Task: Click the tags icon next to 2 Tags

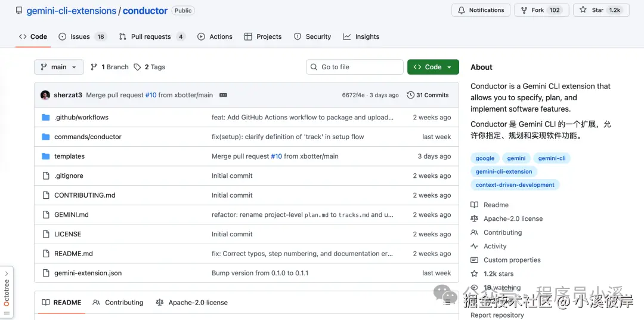Action: [138, 67]
